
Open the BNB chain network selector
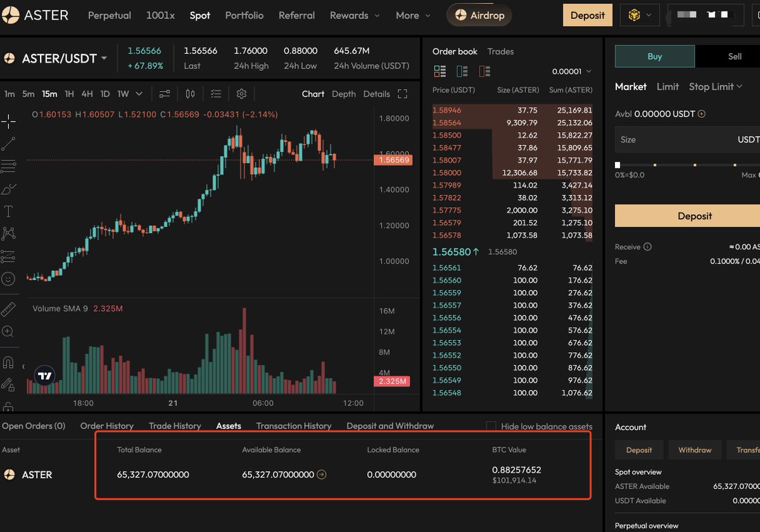pyautogui.click(x=640, y=15)
